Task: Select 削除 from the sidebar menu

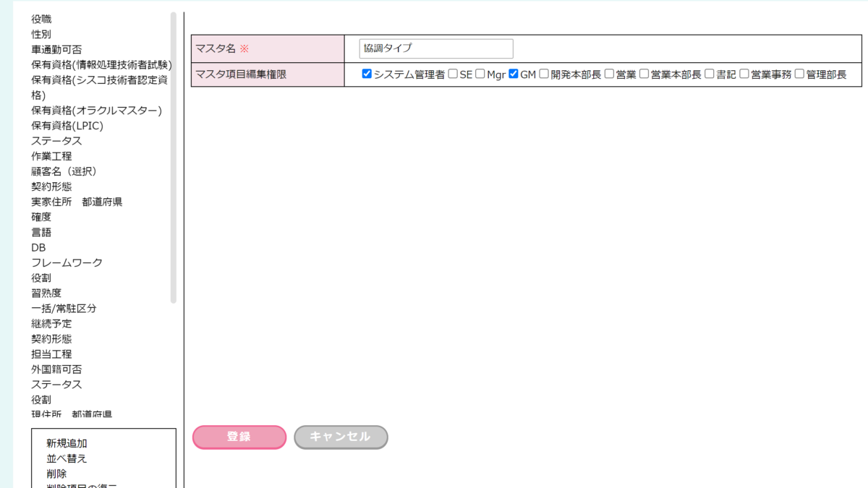Action: coord(56,474)
